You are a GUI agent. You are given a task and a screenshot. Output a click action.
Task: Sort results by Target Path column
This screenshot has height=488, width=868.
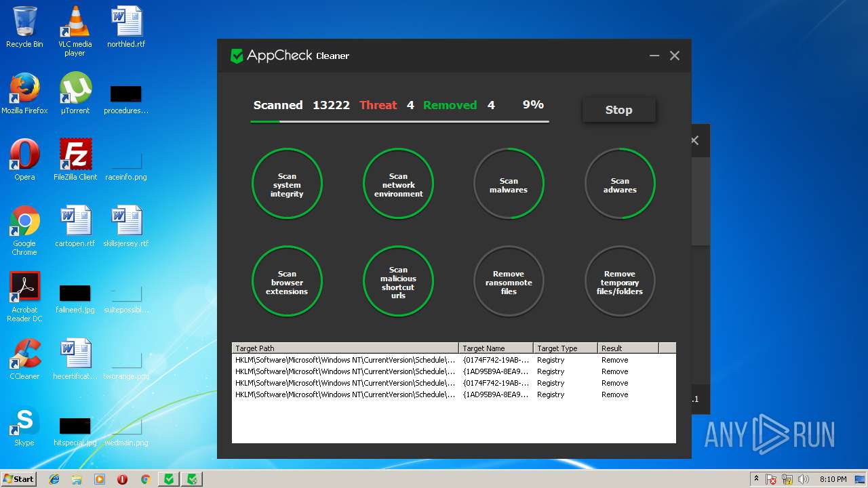coord(345,348)
